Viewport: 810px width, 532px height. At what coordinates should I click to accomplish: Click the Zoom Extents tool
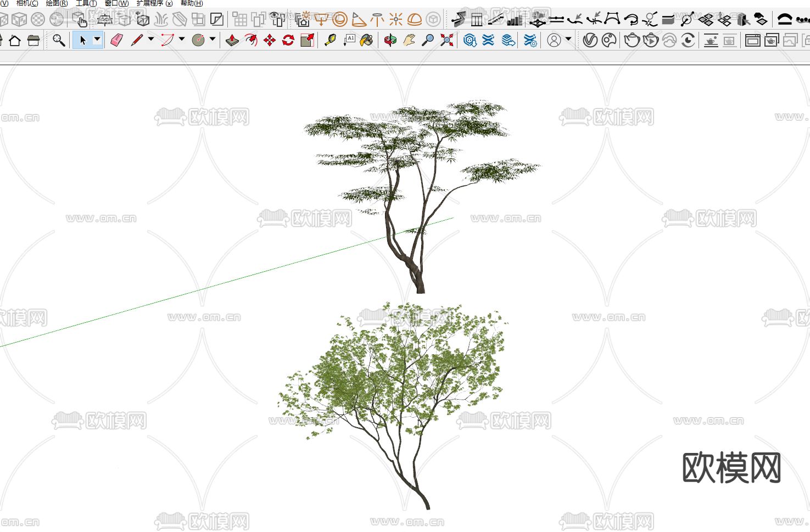447,40
